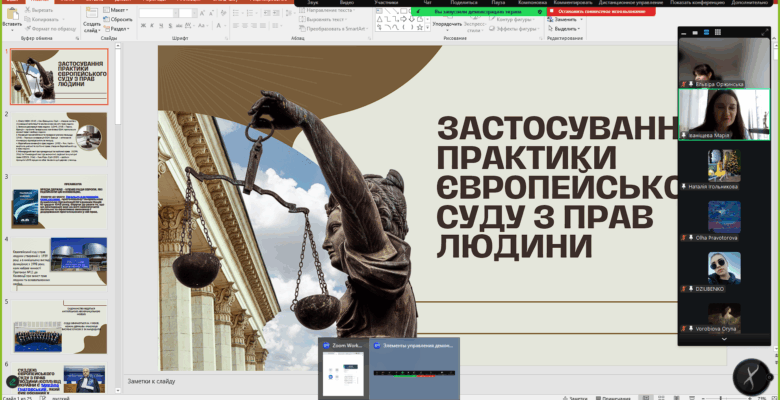Open the Pause (Пауза) item in Zoom bar
The image size is (780, 400).
pyautogui.click(x=498, y=3)
